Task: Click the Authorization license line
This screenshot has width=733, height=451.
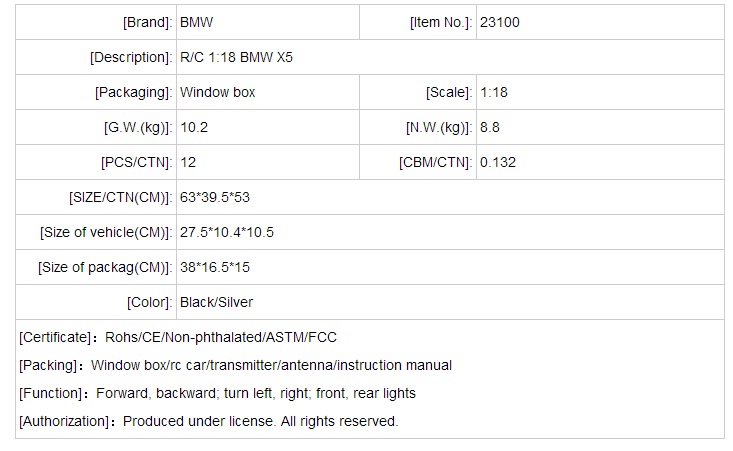Action: click(208, 421)
